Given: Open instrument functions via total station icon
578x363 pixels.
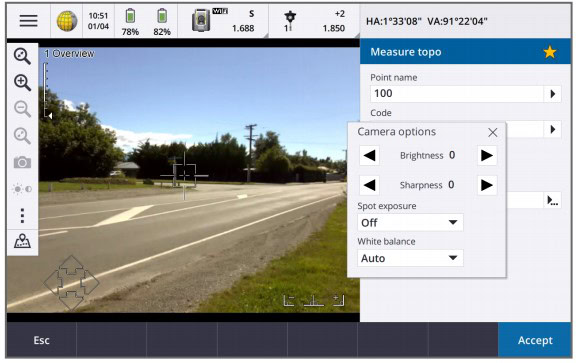Looking at the screenshot, I should click(x=201, y=21).
